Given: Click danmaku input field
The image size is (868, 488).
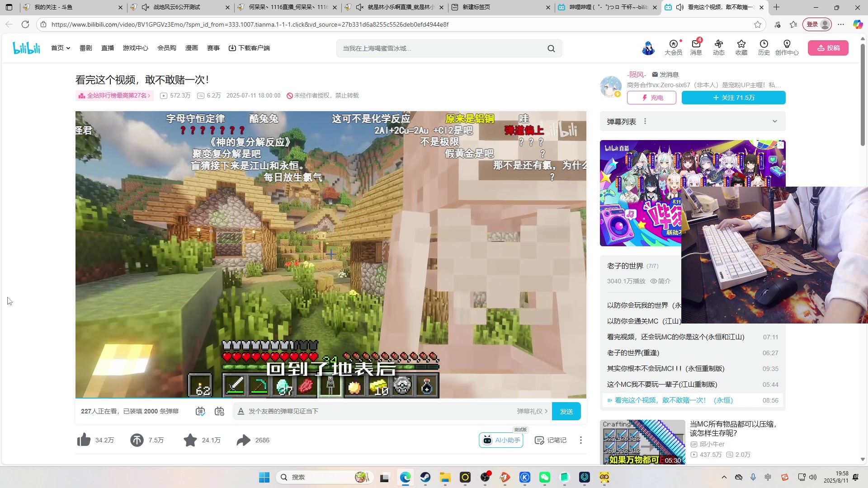Looking at the screenshot, I should [380, 411].
